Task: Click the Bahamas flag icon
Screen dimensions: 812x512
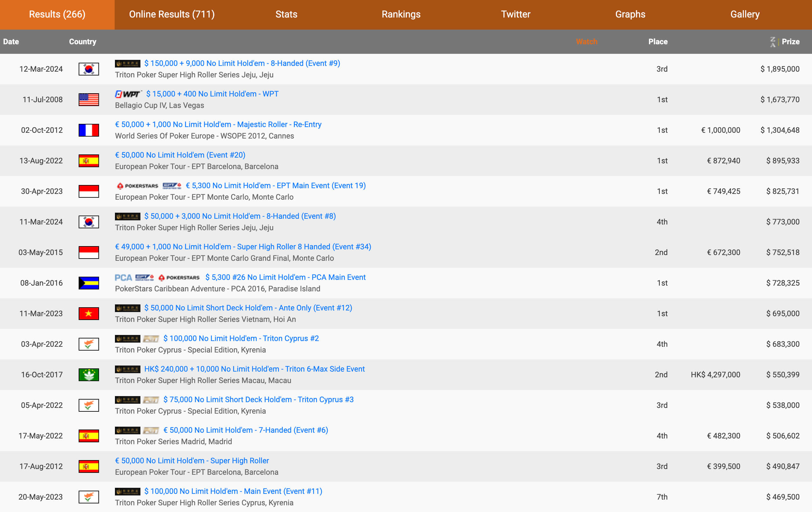Action: tap(89, 283)
